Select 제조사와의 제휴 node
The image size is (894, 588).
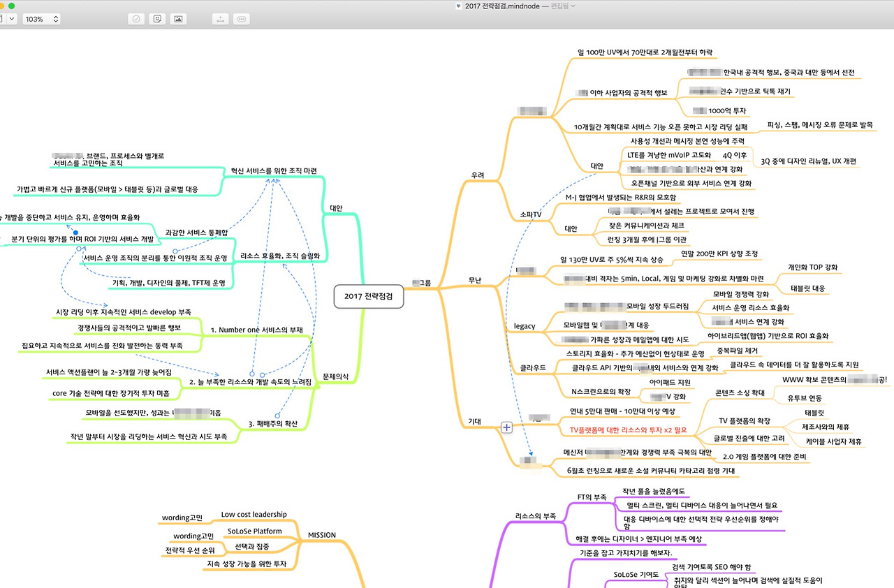tap(826, 427)
